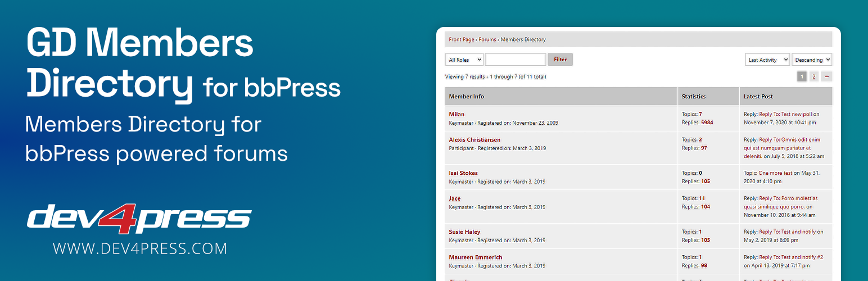Select pagination page 1
Image resolution: width=868 pixels, height=281 pixels.
pos(802,76)
